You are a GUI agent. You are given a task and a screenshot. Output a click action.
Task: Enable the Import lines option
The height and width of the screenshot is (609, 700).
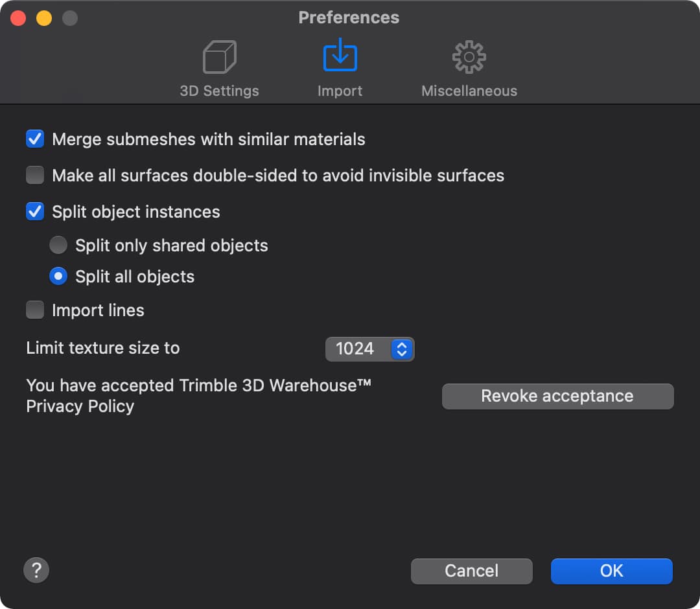(34, 310)
